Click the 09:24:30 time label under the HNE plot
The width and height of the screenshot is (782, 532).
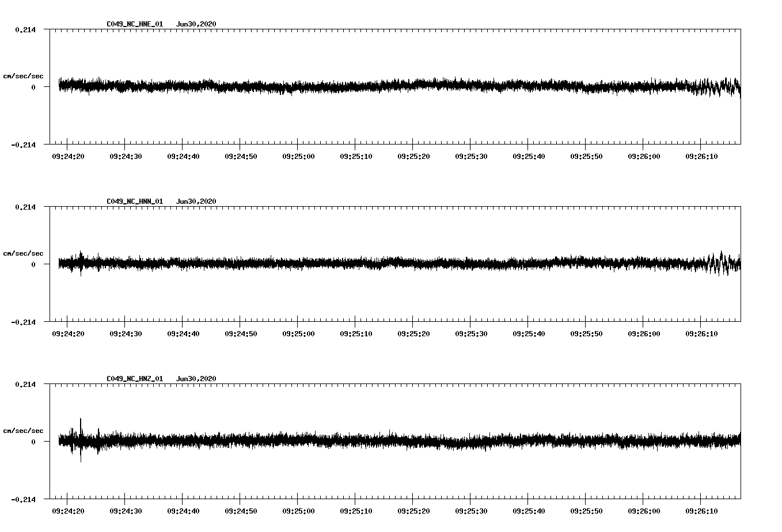click(x=126, y=156)
